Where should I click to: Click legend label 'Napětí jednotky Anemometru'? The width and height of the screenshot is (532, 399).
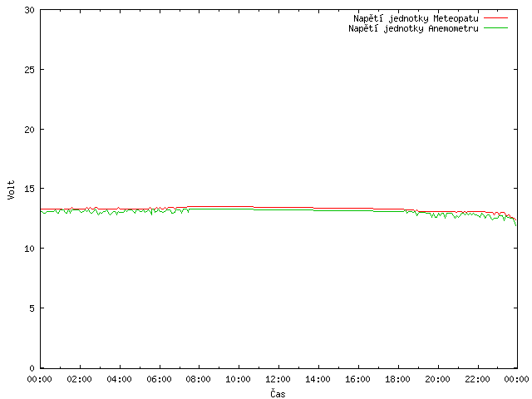(413, 28)
